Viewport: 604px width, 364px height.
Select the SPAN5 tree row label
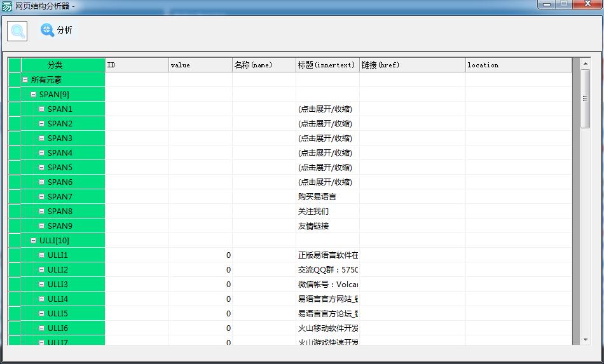coord(60,168)
